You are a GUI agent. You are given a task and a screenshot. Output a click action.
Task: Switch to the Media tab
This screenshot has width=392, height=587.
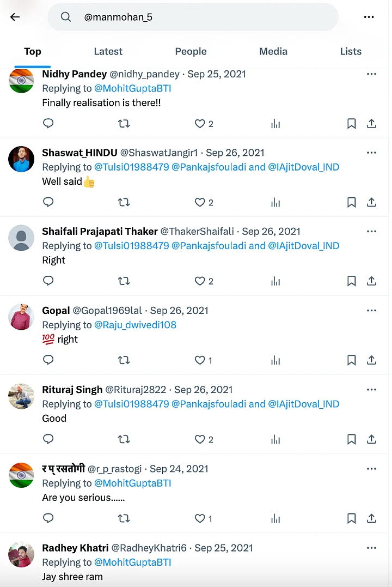point(273,51)
